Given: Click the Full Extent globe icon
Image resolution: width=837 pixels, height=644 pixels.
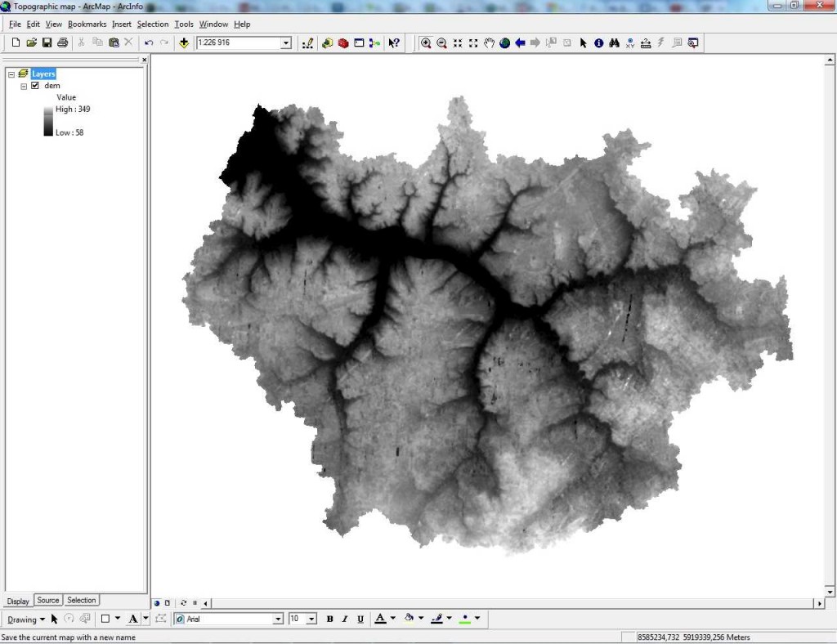Looking at the screenshot, I should [504, 43].
